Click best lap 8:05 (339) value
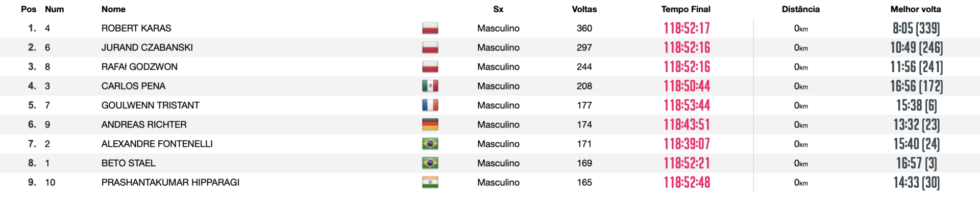The height and width of the screenshot is (197, 980). [916, 28]
